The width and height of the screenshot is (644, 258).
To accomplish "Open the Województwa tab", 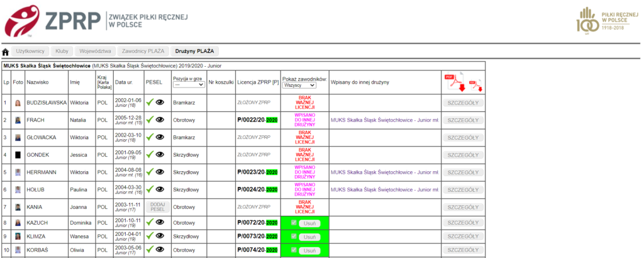I will (x=96, y=52).
